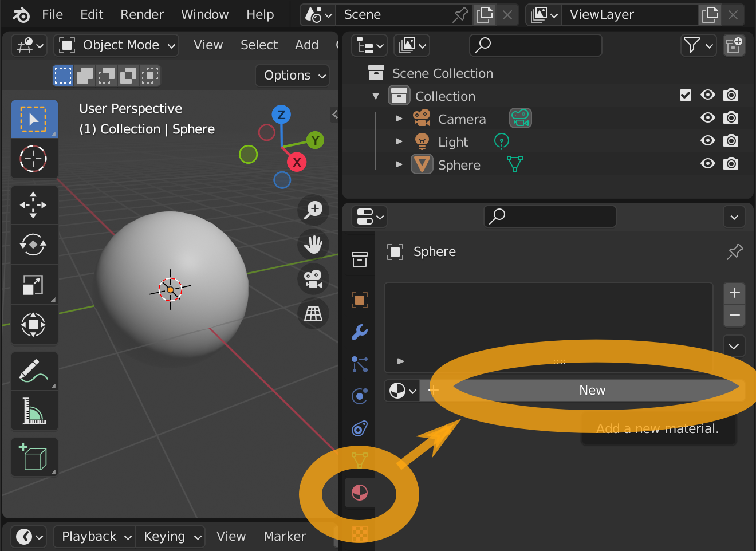Open the Physics properties tab
The image size is (756, 551).
coord(360,396)
